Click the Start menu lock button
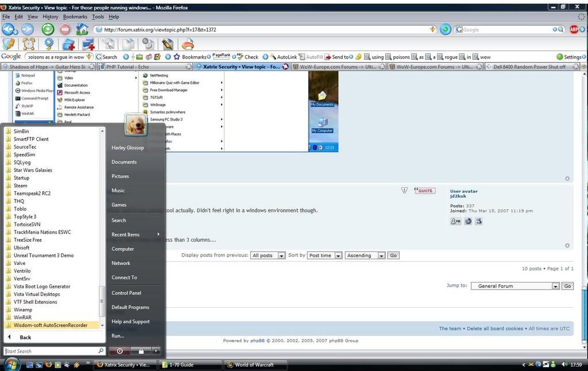 141,351
